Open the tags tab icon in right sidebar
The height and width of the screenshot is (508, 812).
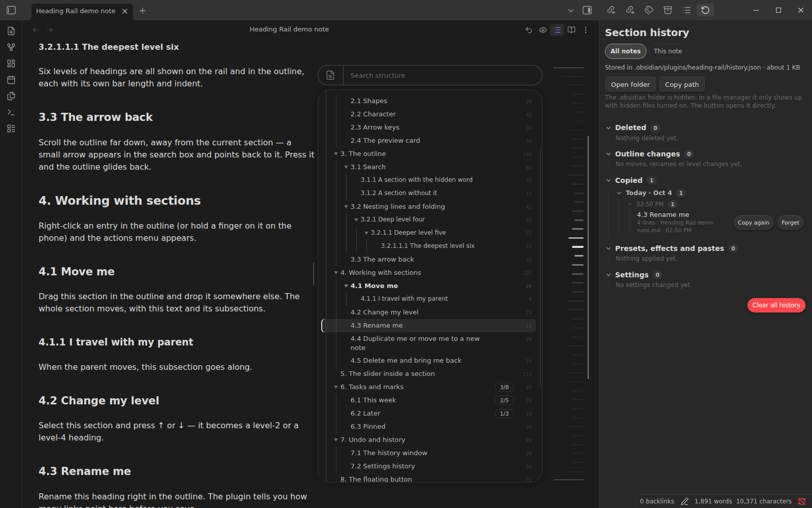click(x=649, y=10)
